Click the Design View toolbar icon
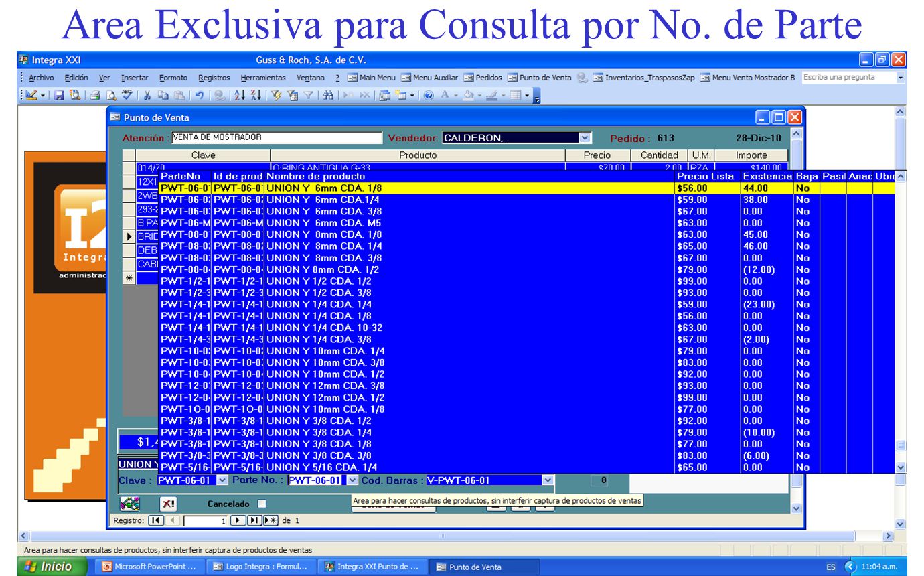 click(x=31, y=96)
